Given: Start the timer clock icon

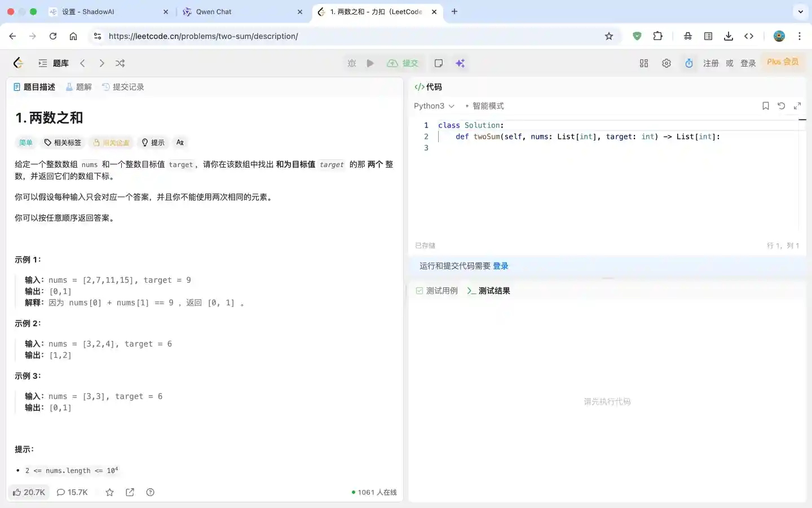Looking at the screenshot, I should (x=689, y=63).
